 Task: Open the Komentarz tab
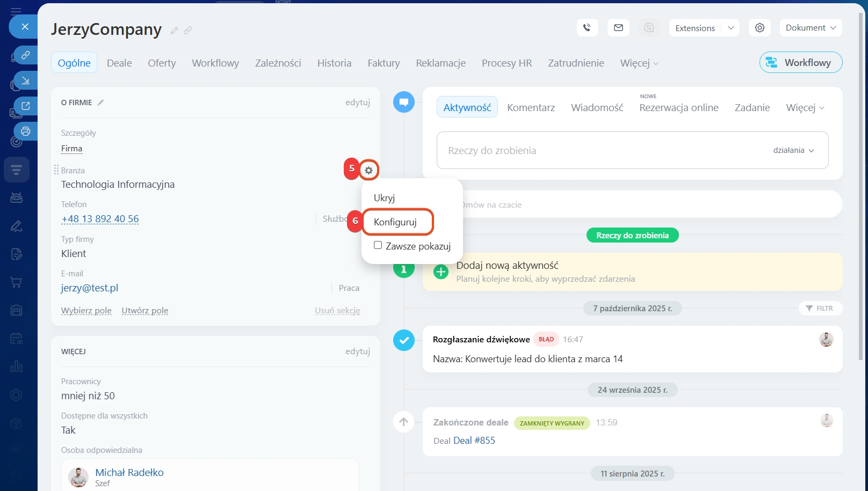531,107
